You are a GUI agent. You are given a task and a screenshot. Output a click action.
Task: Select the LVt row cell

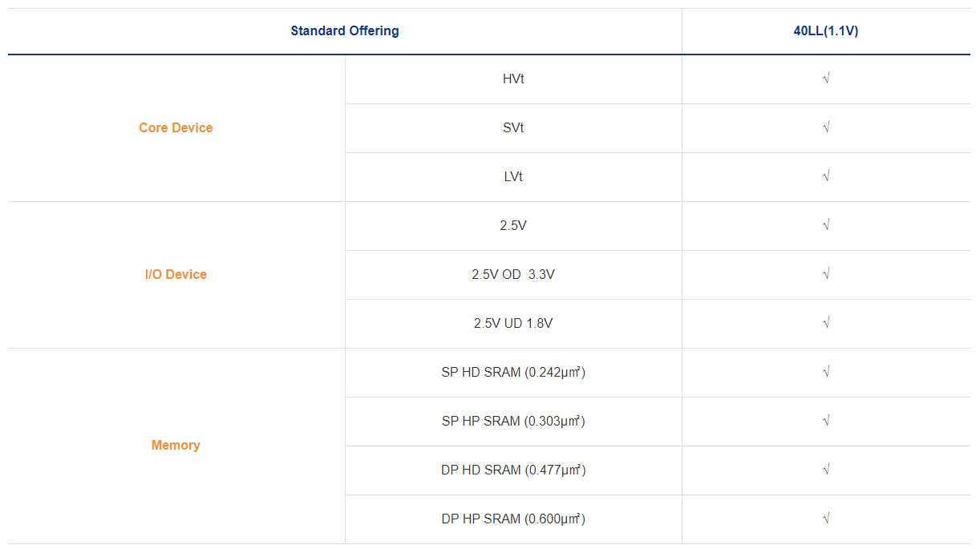(513, 177)
